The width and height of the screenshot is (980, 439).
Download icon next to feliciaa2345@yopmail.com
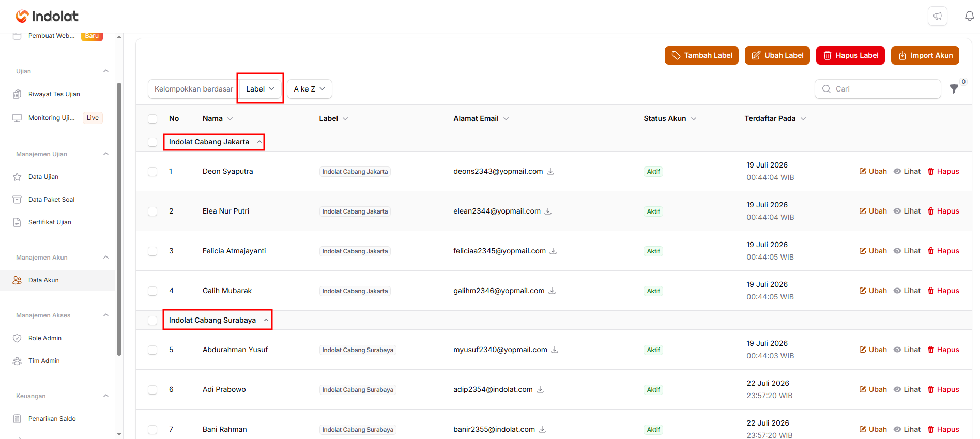553,251
